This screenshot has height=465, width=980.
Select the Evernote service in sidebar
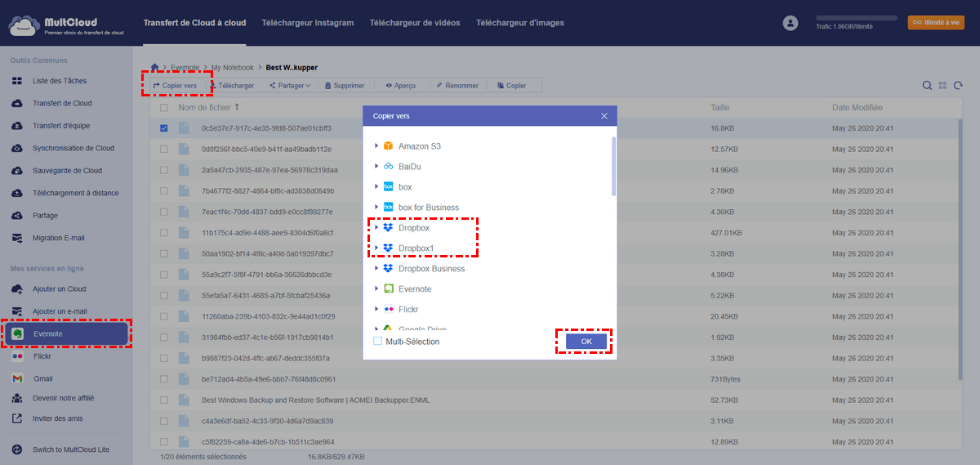coord(67,333)
